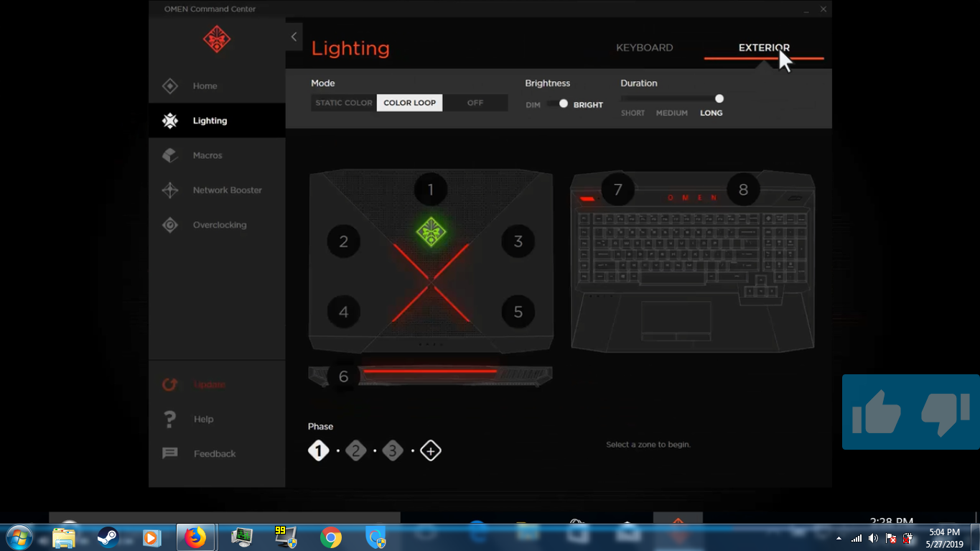Toggle the Brightness dim/bright switch
The image size is (980, 551).
(558, 104)
